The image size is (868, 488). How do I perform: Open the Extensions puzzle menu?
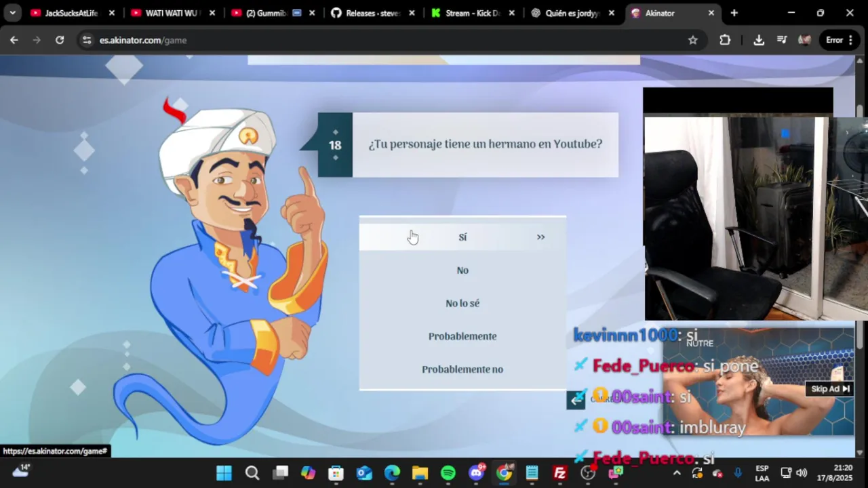(x=725, y=40)
